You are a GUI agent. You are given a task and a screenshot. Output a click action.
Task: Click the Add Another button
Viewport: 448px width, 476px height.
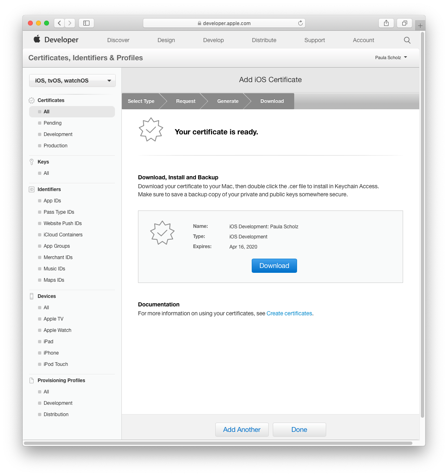(x=242, y=429)
